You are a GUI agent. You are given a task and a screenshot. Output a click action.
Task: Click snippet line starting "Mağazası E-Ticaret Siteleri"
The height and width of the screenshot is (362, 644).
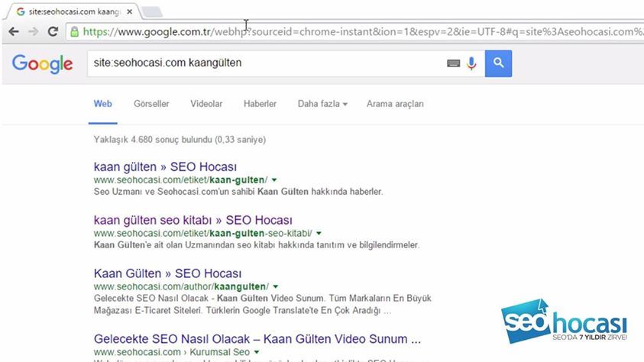[x=242, y=310]
